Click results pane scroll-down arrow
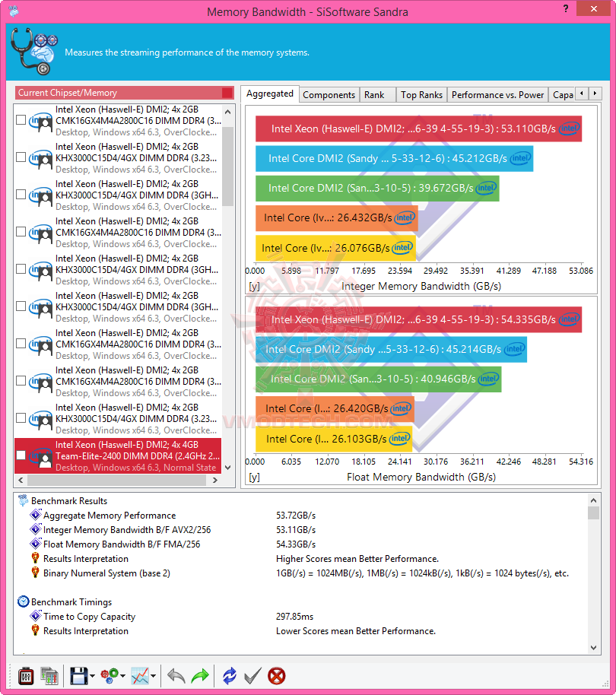Screen dimensions: 616x695 point(593,648)
